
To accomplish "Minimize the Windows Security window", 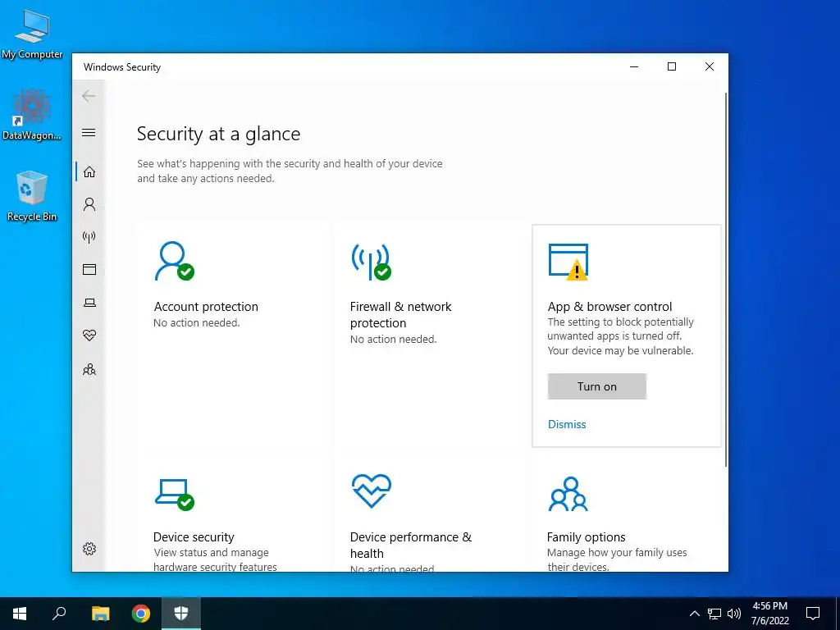I will click(634, 66).
